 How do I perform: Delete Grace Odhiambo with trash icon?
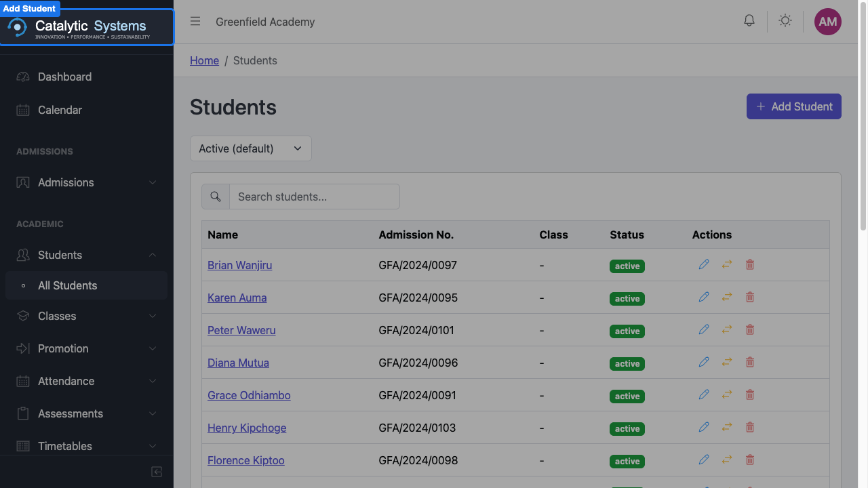pos(750,394)
